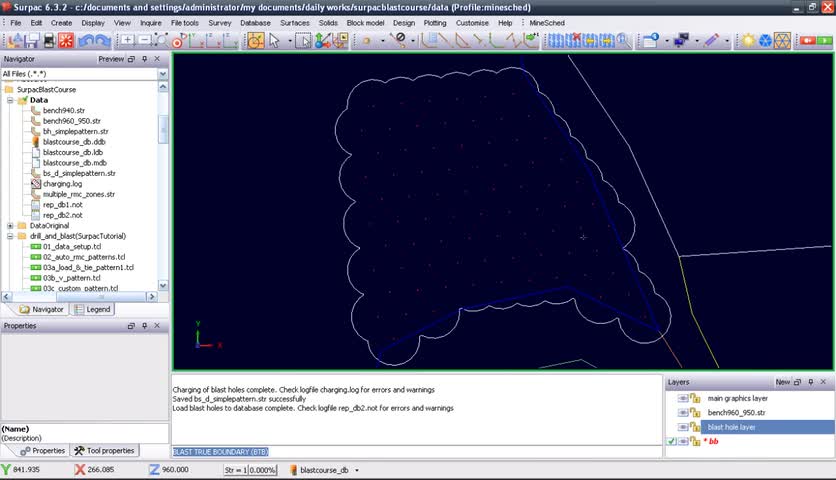Open dropdown arrow beside pencil edit tool

coord(727,41)
